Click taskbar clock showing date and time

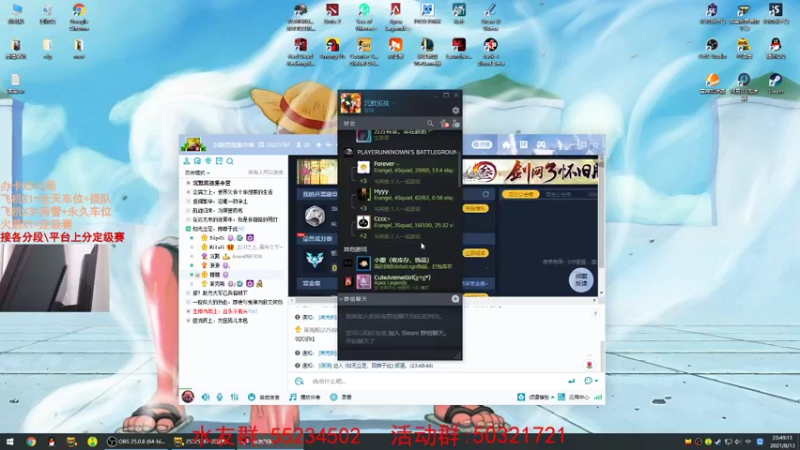(782, 441)
